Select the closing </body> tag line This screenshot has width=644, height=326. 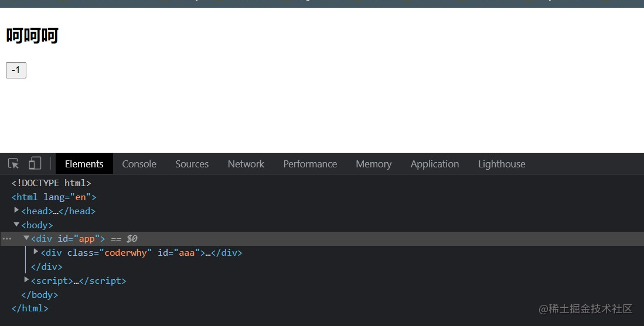pos(39,295)
